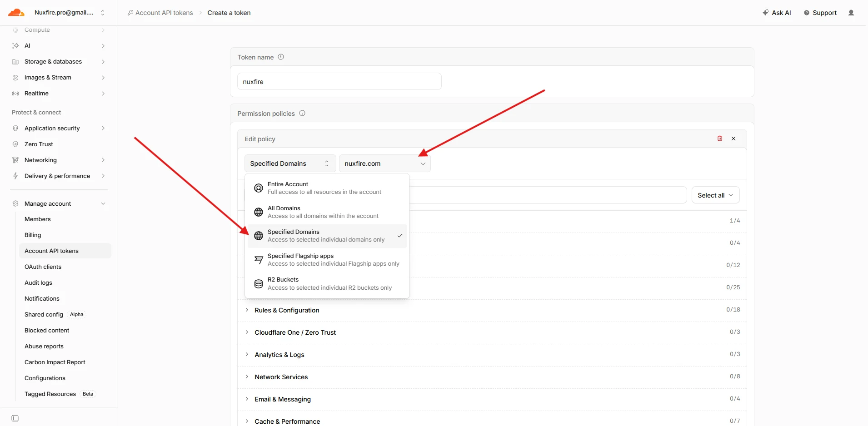The image size is (868, 426).
Task: Collapse the sidebar using the bottom panel icon
Action: pyautogui.click(x=15, y=418)
